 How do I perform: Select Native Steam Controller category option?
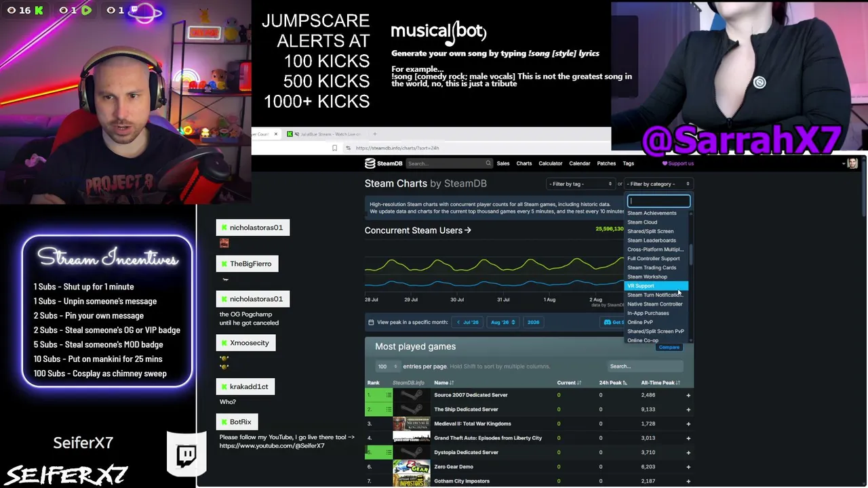coord(656,304)
